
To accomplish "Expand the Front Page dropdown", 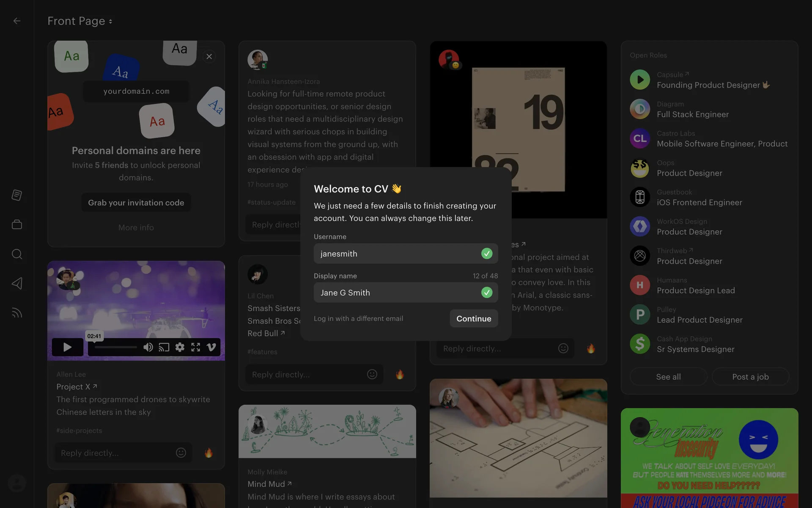I will click(x=80, y=21).
